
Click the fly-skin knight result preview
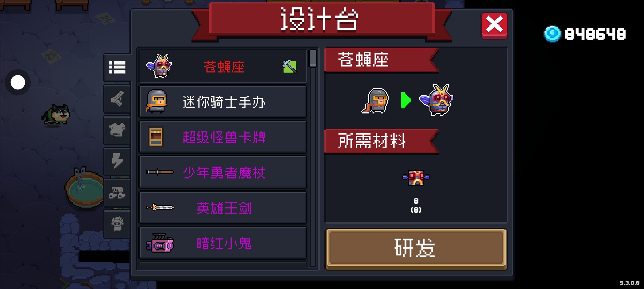point(437,100)
